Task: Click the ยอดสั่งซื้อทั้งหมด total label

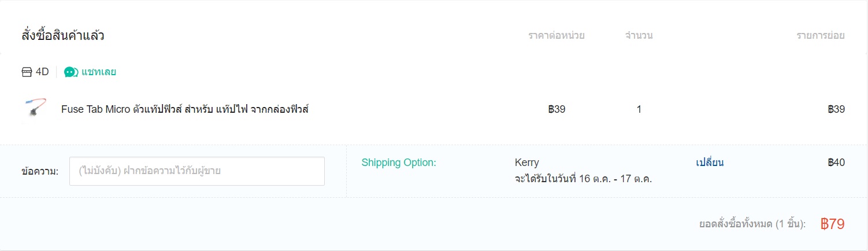Action: 752,224
